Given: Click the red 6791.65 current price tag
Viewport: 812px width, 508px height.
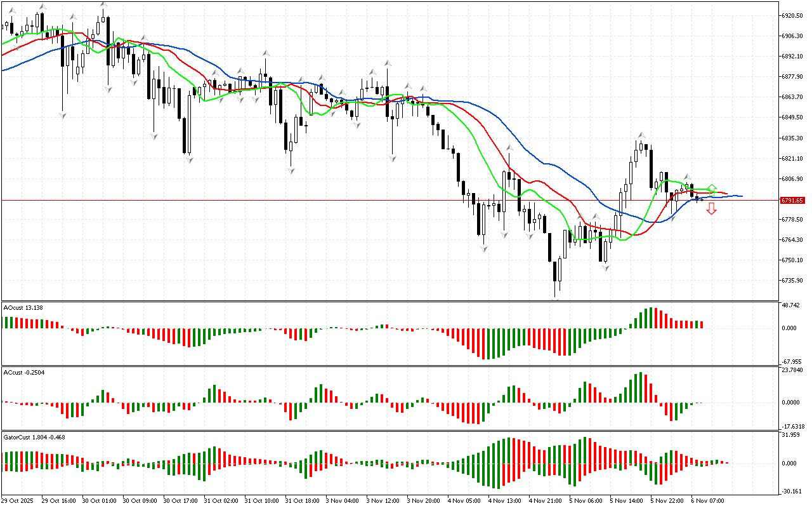Looking at the screenshot, I should [792, 200].
